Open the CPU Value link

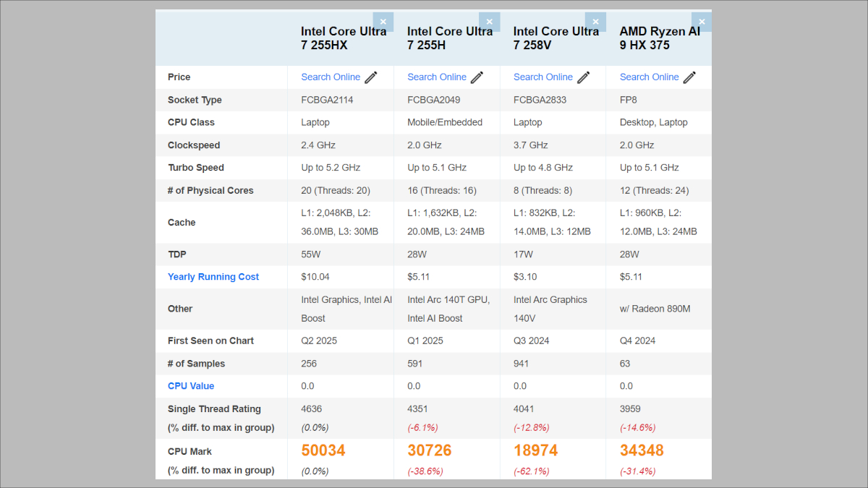191,386
